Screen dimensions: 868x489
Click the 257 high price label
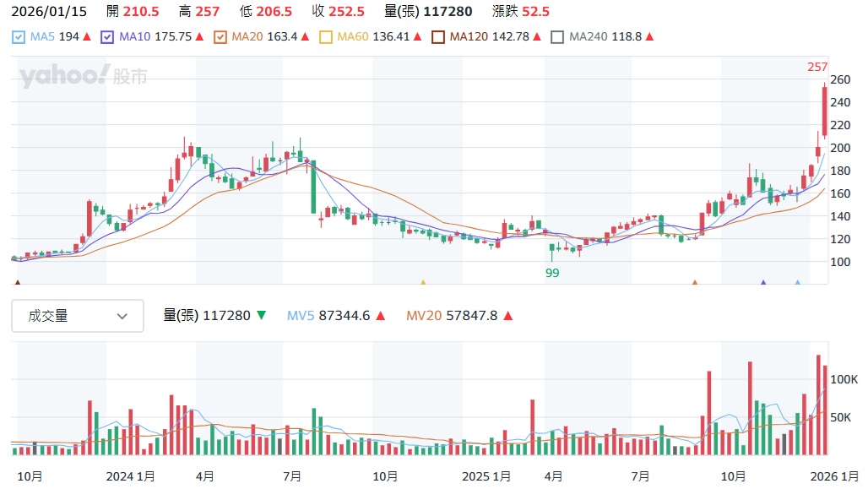817,68
